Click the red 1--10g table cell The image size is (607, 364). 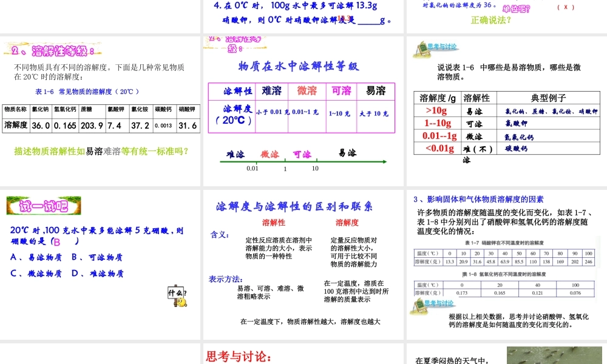coord(437,123)
